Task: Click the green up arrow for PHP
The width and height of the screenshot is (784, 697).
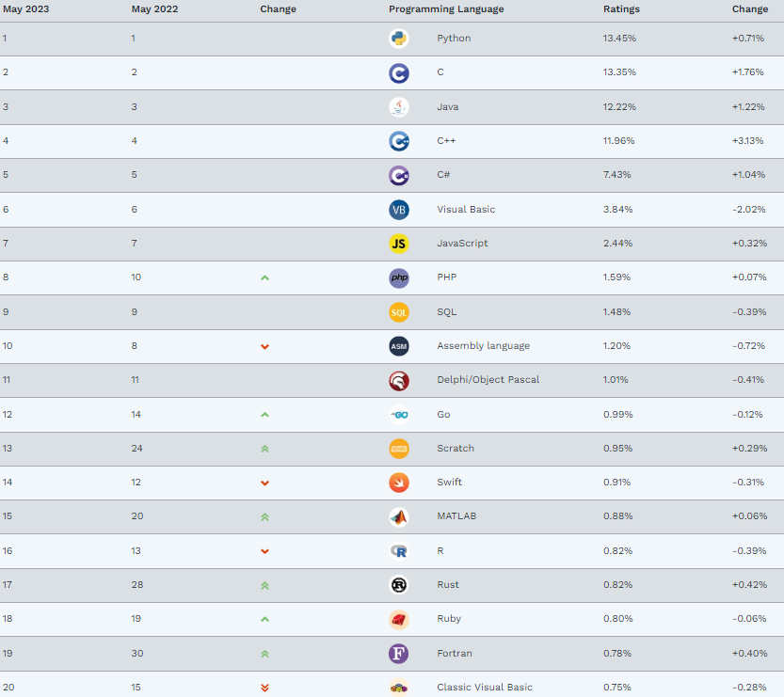Action: pyautogui.click(x=265, y=277)
